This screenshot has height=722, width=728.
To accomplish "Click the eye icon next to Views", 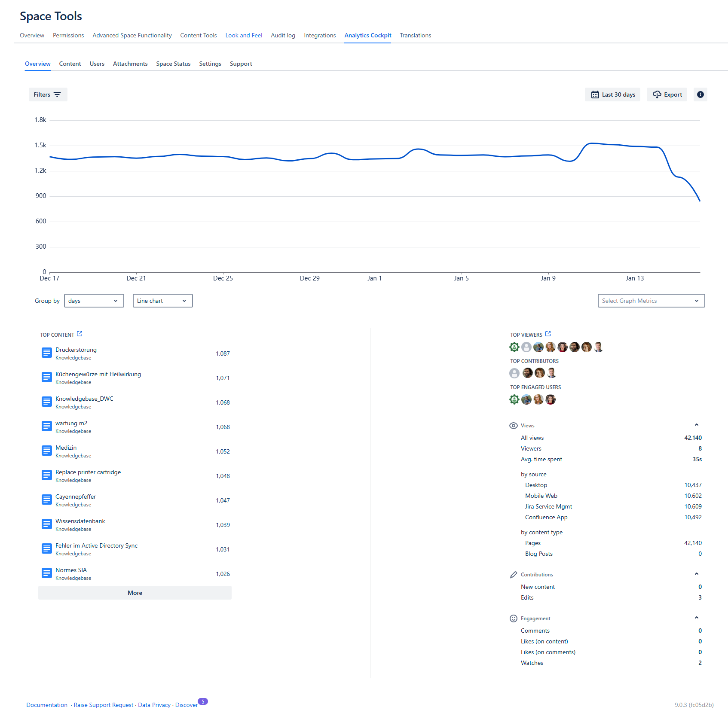I will (x=513, y=426).
